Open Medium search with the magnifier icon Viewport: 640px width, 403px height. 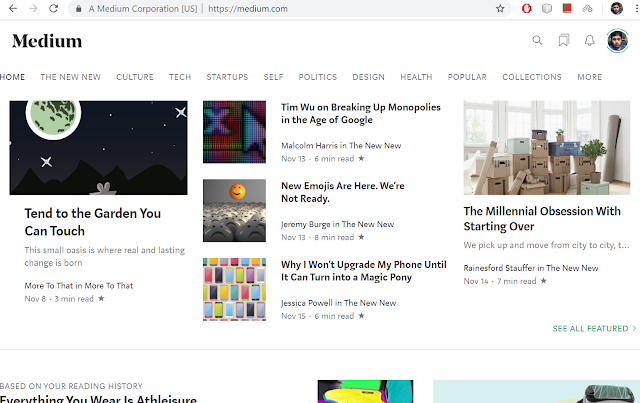[537, 40]
